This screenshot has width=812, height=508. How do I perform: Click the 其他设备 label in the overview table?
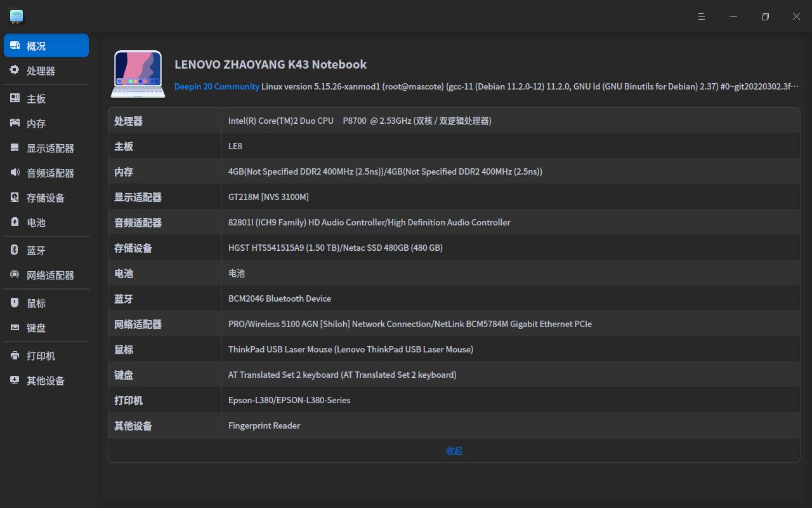click(133, 425)
